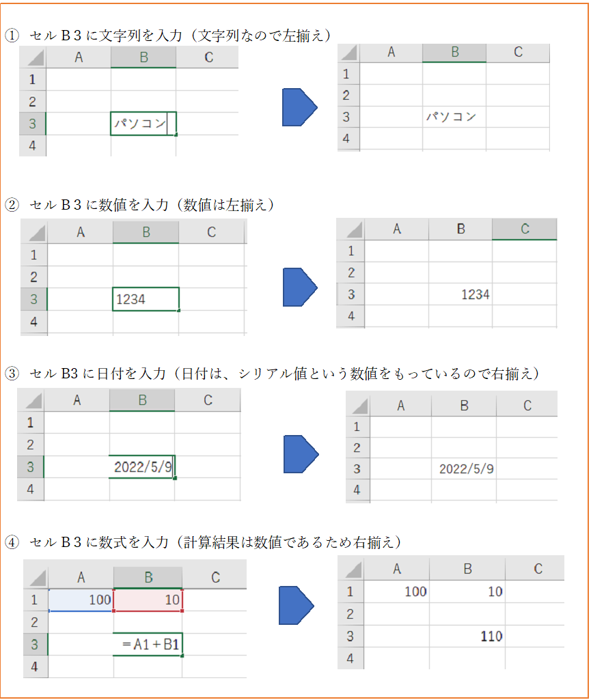Click the select-all corner of example ③ left grid

click(31, 401)
